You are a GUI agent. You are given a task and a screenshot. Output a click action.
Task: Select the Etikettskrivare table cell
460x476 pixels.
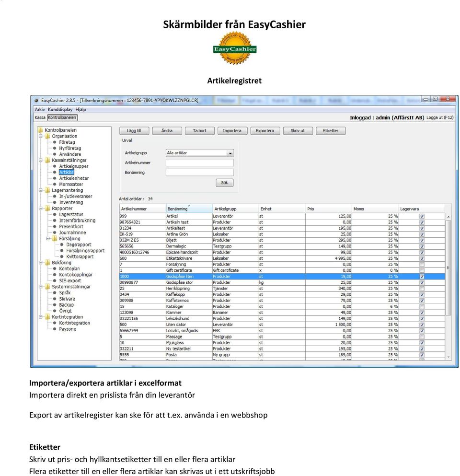point(189,259)
